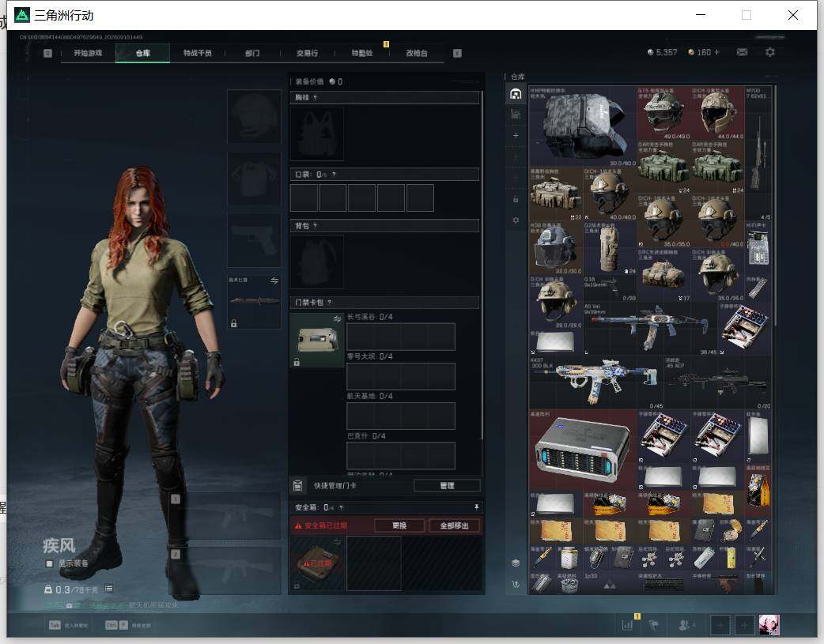Viewport: 824px width, 644px height.
Task: Click the backpack empty slot
Action: 317,262
